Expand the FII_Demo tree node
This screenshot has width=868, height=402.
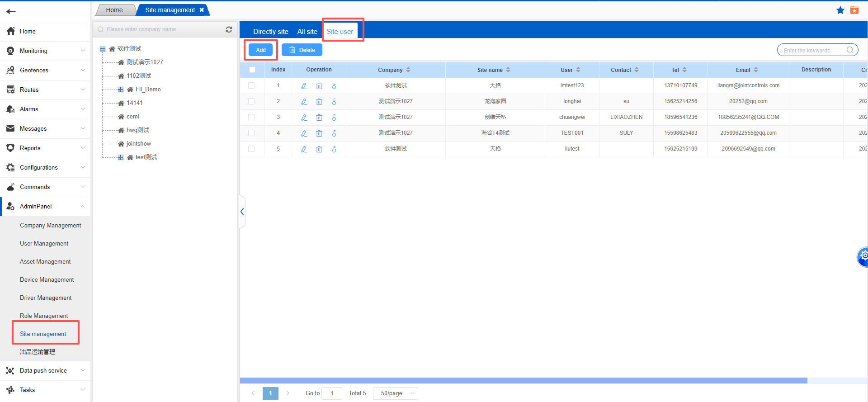[x=121, y=90]
